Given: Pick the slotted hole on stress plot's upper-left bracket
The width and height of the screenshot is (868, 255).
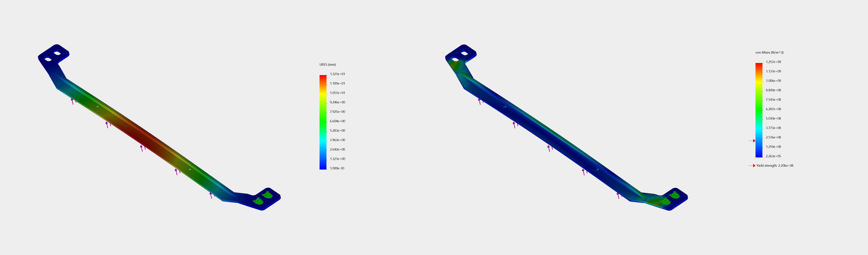Looking at the screenshot, I should 464,54.
